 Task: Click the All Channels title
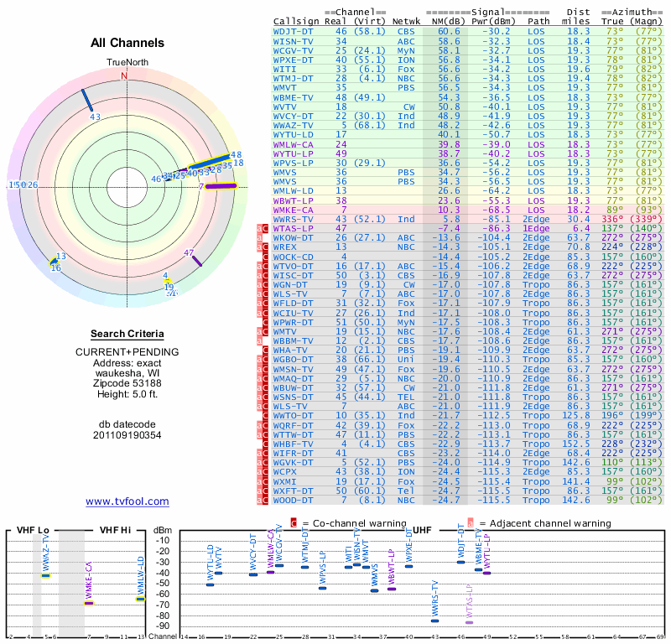click(127, 43)
